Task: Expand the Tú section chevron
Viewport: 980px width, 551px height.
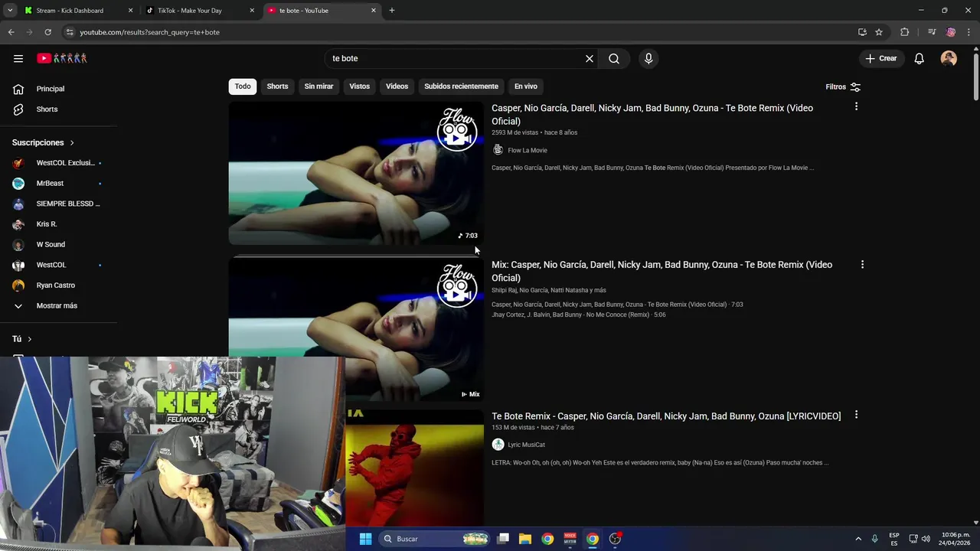Action: (x=30, y=339)
